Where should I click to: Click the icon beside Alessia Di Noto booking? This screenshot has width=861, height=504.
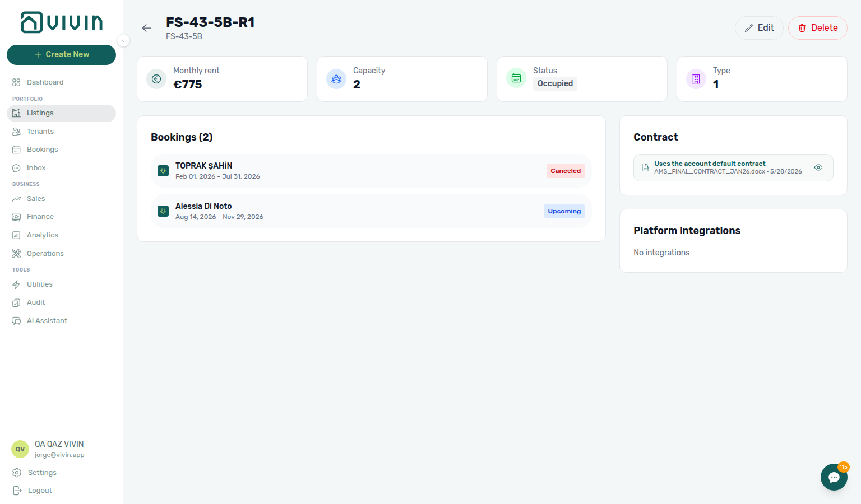pyautogui.click(x=163, y=211)
